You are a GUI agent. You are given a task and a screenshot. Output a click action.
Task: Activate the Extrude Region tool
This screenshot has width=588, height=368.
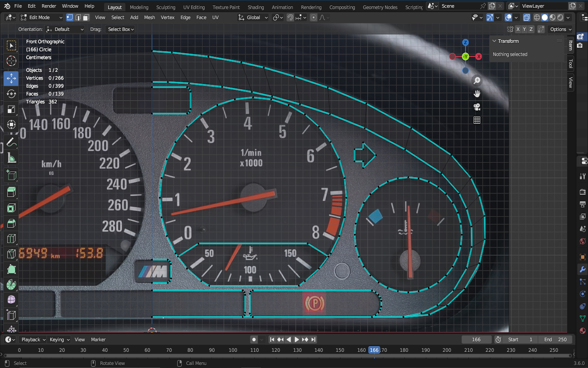(11, 192)
